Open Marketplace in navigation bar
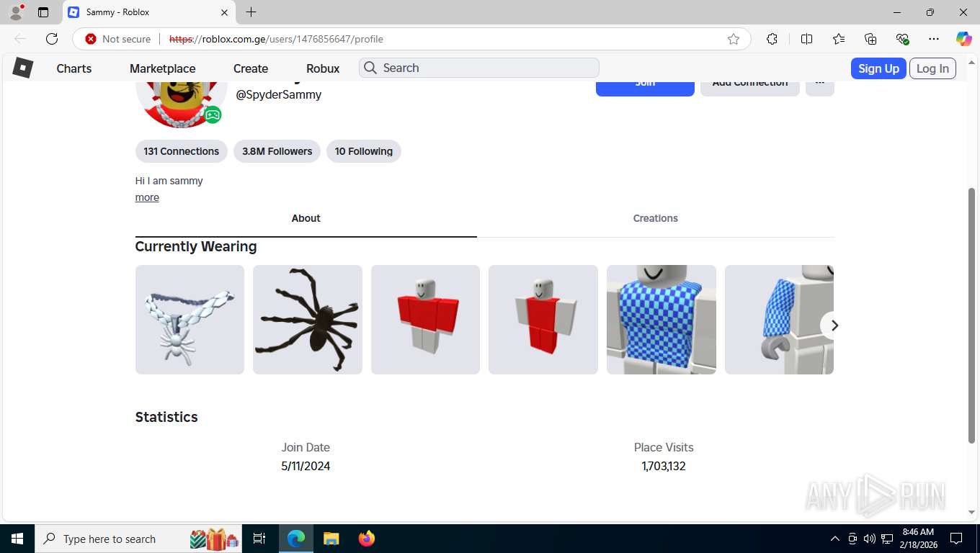The height and width of the screenshot is (553, 980). point(163,68)
